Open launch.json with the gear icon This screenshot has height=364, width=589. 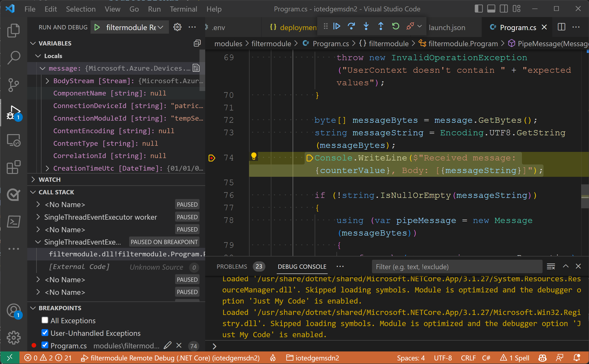coord(177,27)
